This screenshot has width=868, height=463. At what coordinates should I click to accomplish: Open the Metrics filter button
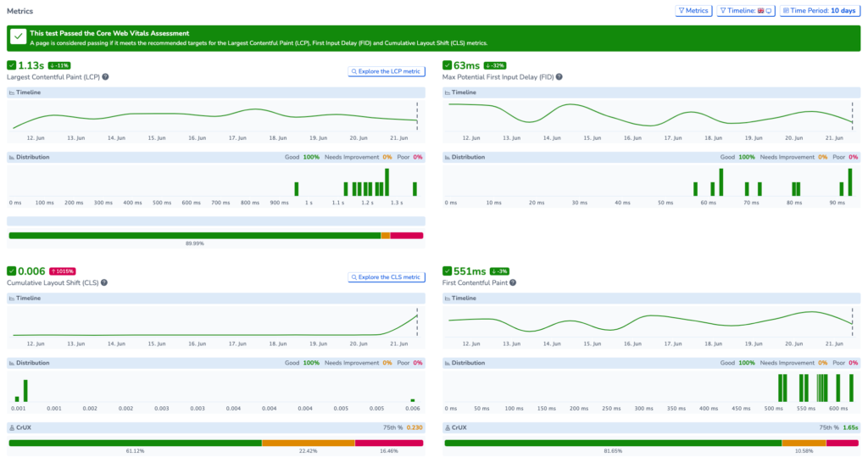pos(693,10)
